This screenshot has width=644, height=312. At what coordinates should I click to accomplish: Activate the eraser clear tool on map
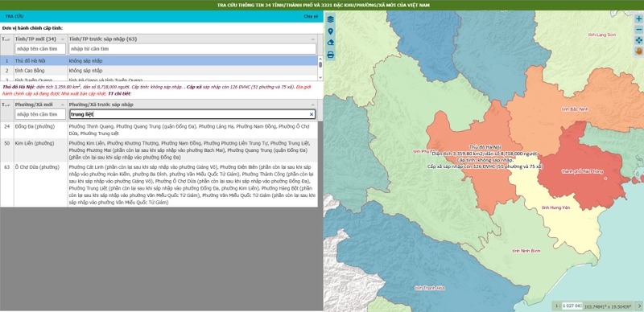coord(331,43)
